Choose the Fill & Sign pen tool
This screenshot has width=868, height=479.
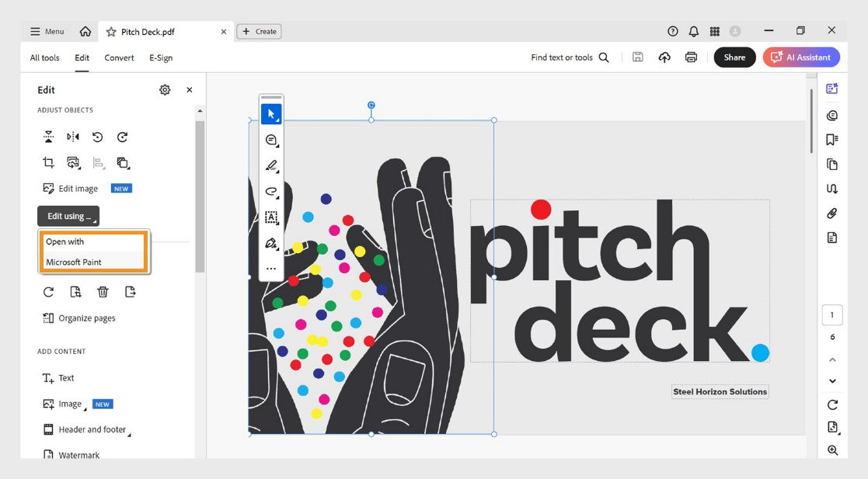(271, 243)
